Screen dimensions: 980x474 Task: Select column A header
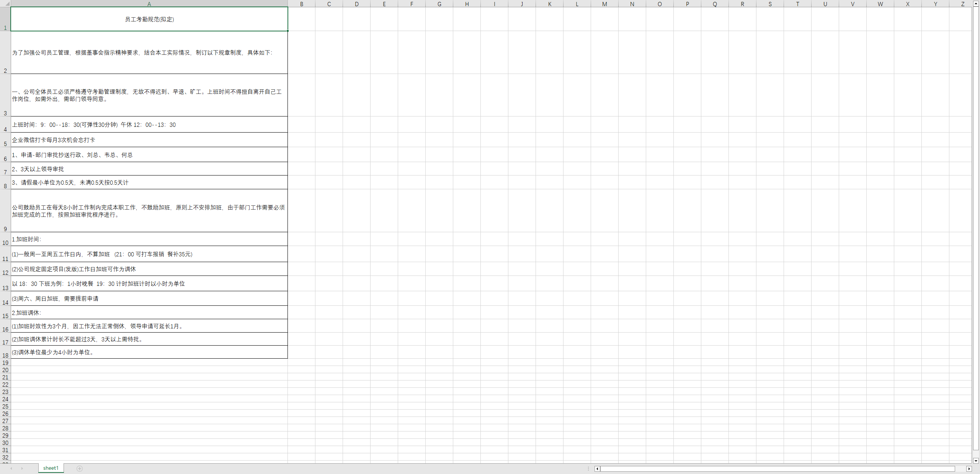[x=149, y=4]
